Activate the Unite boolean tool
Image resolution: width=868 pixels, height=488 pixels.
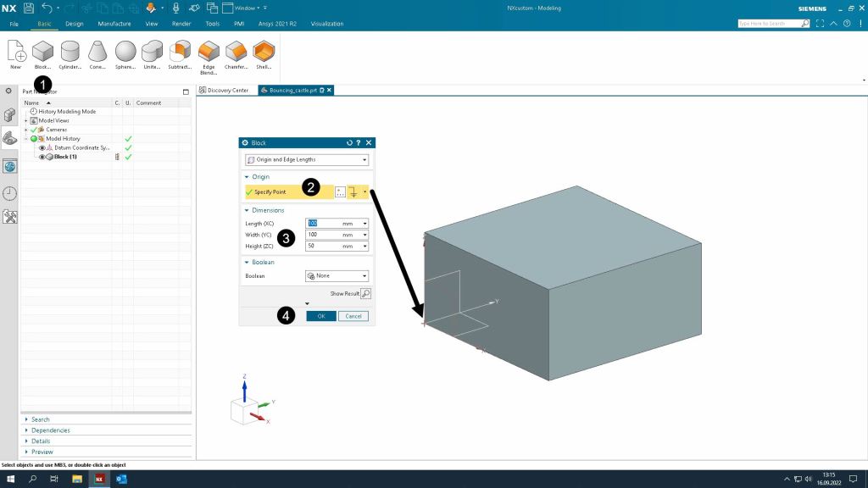pyautogui.click(x=153, y=53)
